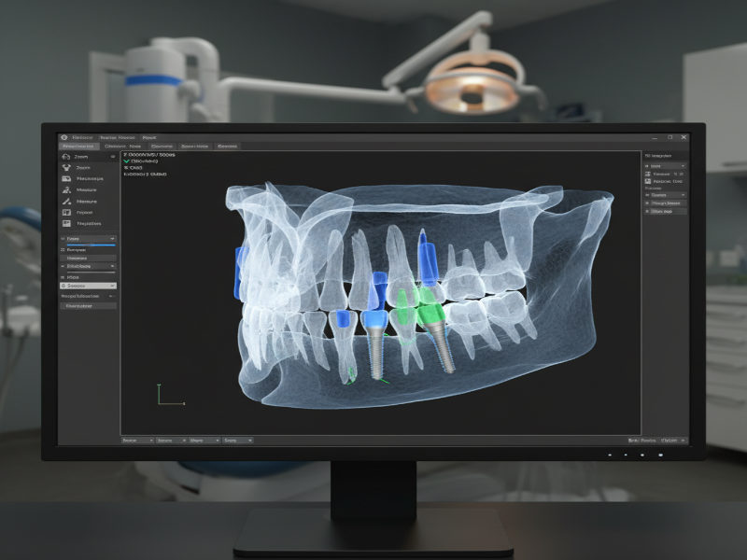Open the rightmost menu in the menu bar
This screenshot has width=747, height=560.
[148, 137]
